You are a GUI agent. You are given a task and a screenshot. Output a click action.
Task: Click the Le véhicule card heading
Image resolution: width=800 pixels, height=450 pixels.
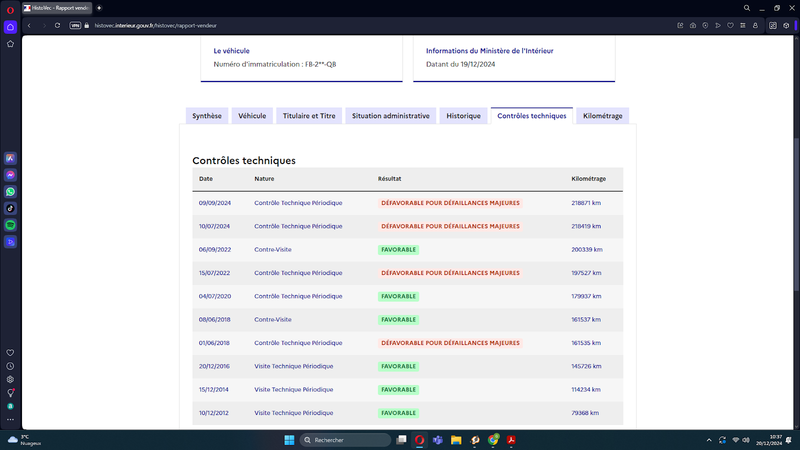click(x=231, y=51)
